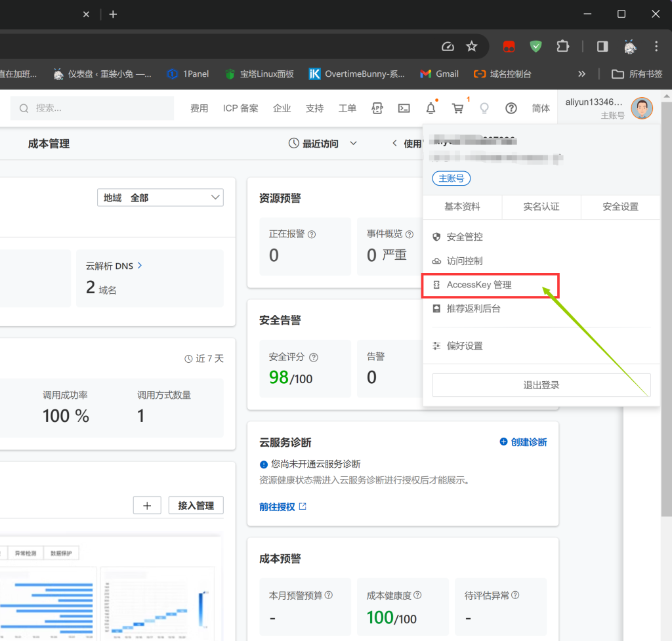The width and height of the screenshot is (672, 641).
Task: Click the 接入管理 button
Action: click(196, 506)
